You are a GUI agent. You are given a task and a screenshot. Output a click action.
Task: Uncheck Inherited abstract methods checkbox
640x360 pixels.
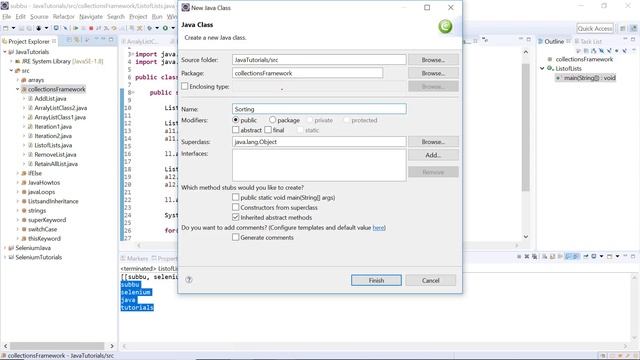pos(236,217)
